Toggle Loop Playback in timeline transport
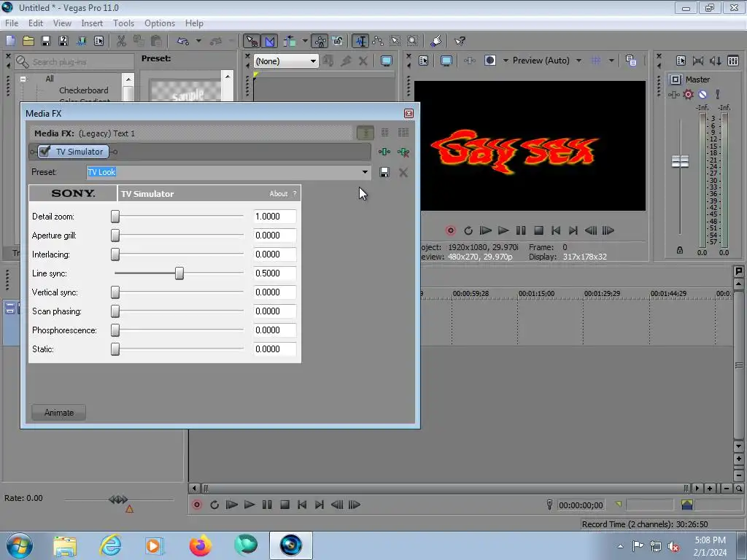Image resolution: width=747 pixels, height=560 pixels. [x=214, y=505]
